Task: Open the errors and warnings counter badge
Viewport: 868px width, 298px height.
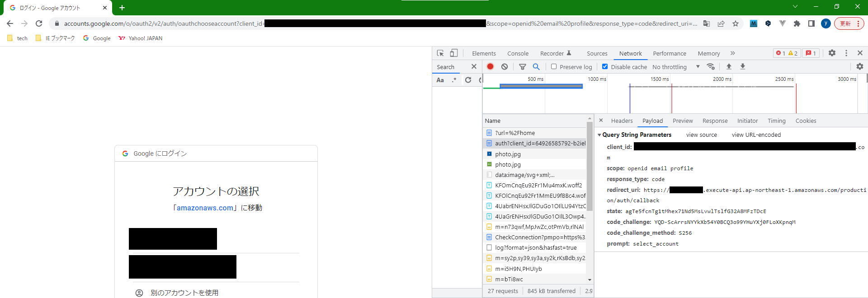Action: coord(787,53)
